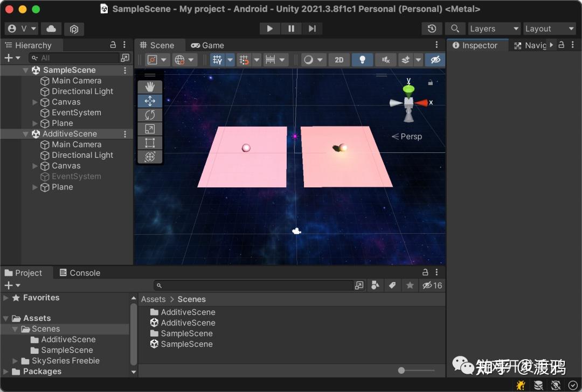This screenshot has height=392, width=582.
Task: Collapse the AdditiveScene hierarchy
Action: (25, 134)
